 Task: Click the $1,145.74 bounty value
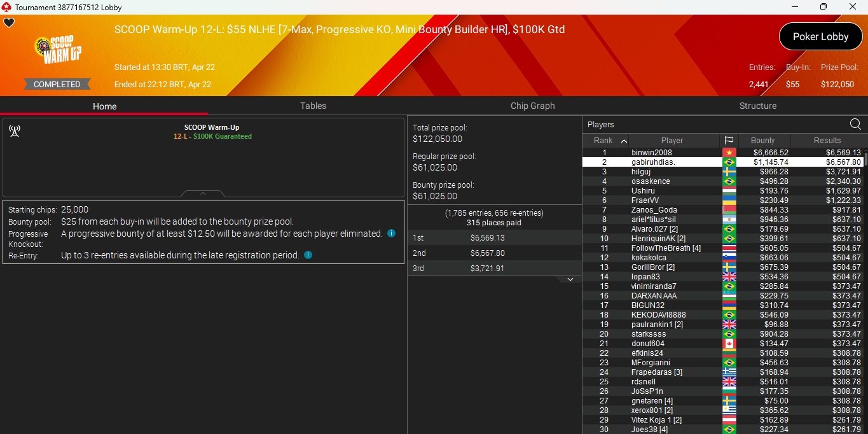point(771,162)
